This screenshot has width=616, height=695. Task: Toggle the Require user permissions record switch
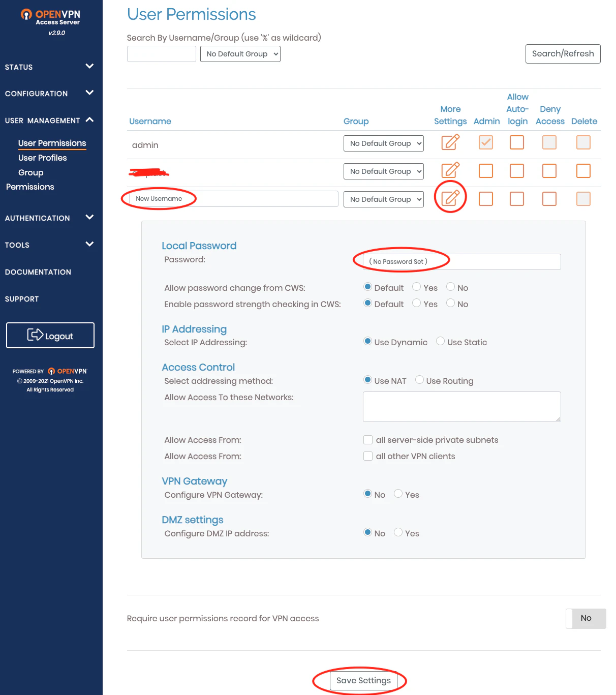click(586, 619)
